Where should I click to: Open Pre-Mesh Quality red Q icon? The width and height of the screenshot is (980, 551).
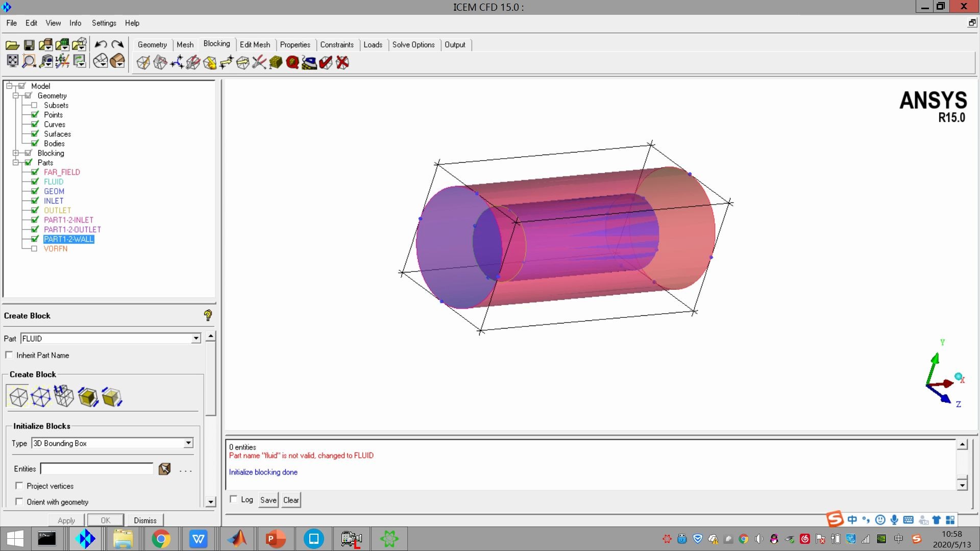coord(292,63)
